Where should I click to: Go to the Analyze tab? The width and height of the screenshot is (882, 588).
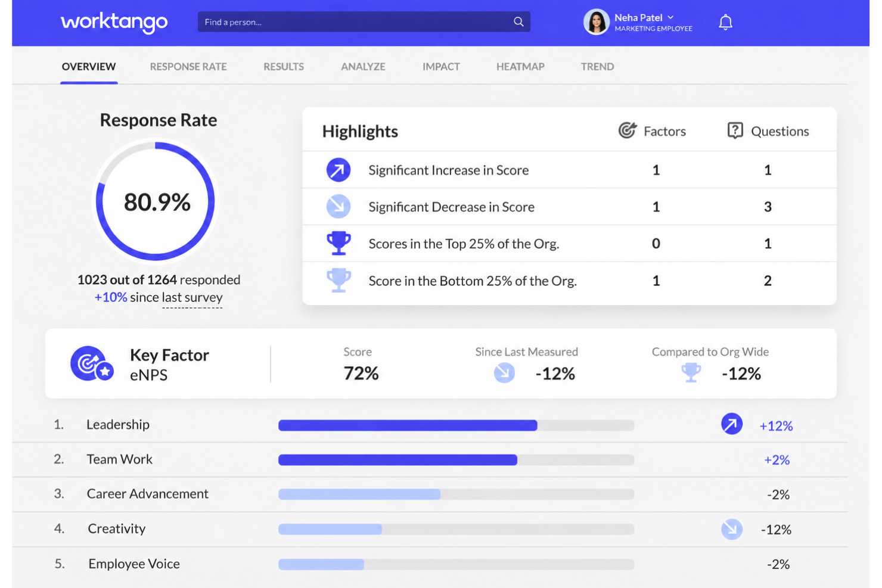click(x=363, y=67)
